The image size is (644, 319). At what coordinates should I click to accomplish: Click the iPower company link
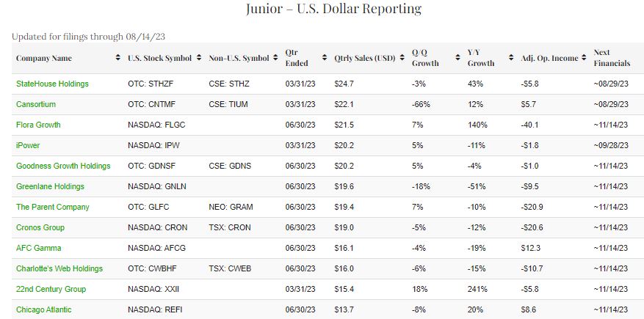[28, 146]
